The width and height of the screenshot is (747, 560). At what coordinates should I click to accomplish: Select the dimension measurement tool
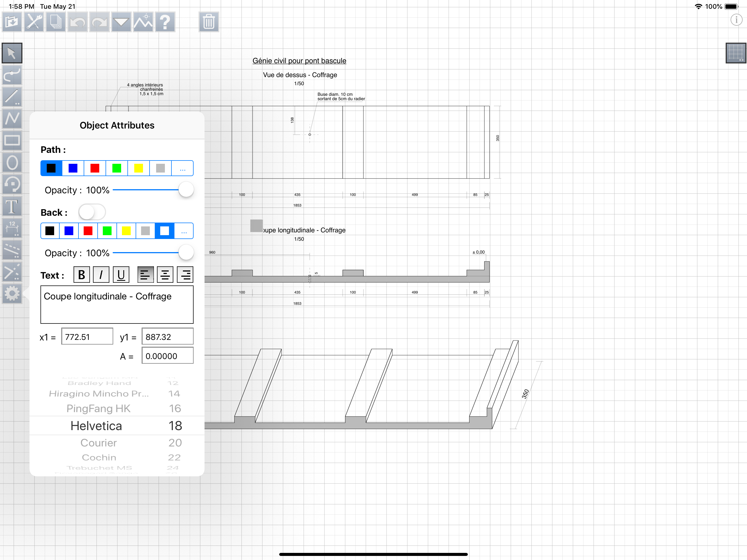point(12,228)
